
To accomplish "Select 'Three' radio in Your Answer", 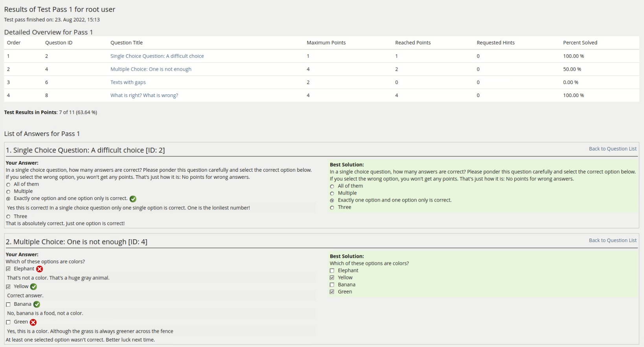I will pyautogui.click(x=8, y=217).
